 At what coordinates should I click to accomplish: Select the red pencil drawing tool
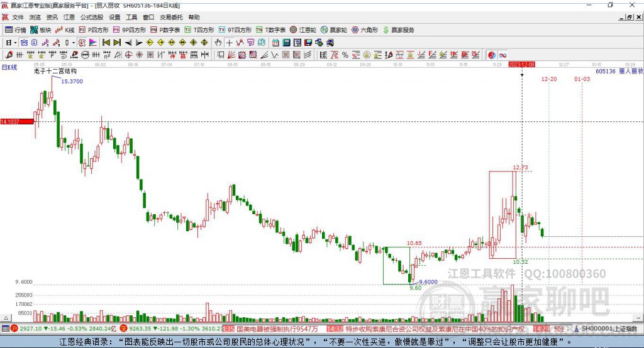[9, 55]
